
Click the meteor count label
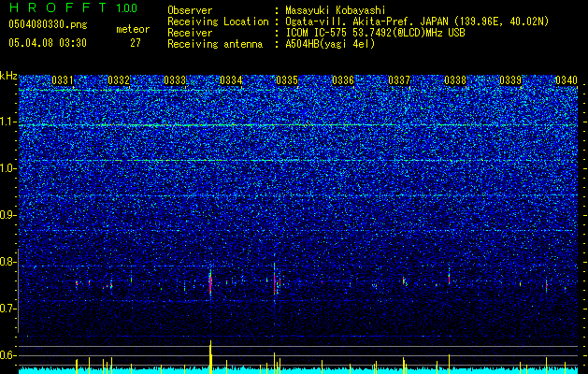click(x=133, y=29)
